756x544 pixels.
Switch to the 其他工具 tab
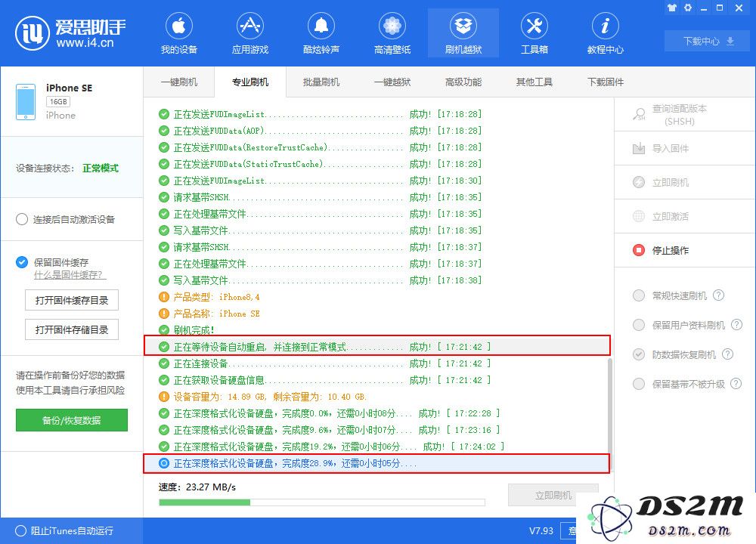point(534,82)
